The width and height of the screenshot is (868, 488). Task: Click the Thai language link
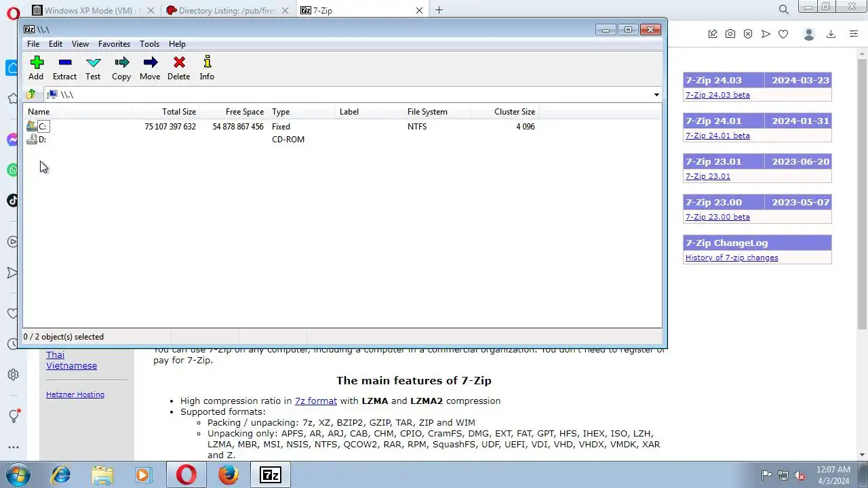[x=55, y=354]
